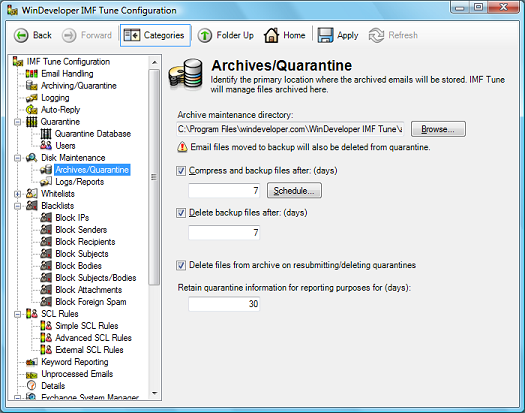525x413 pixels.
Task: Click the delete-backup days input field
Action: point(224,232)
